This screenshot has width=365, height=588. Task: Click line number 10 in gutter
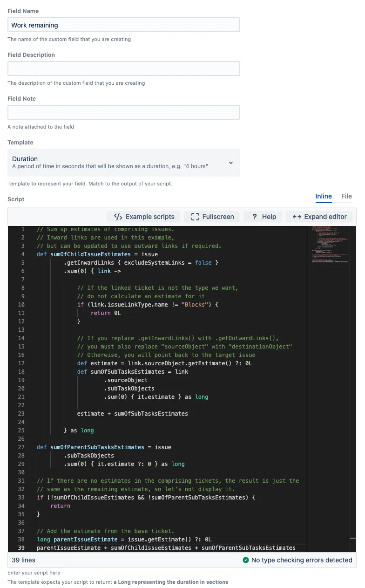[x=21, y=305]
